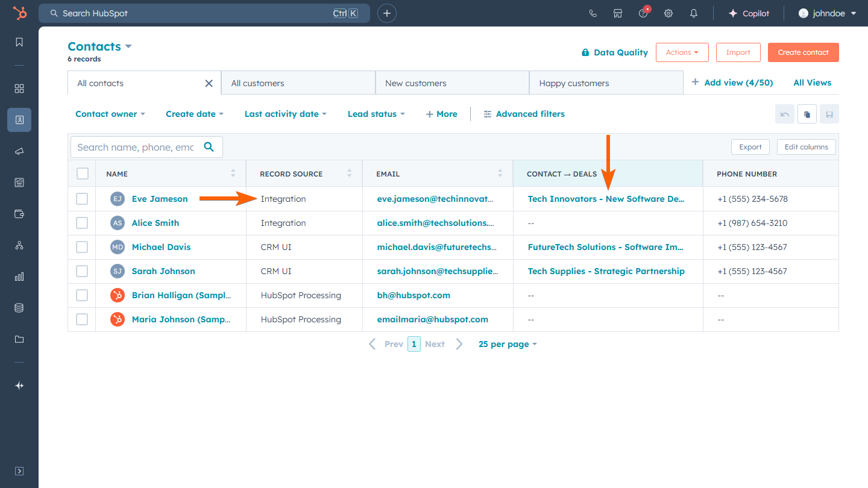Click the HubSpot sprocket logo
Viewport: 868px width, 488px height.
click(19, 13)
